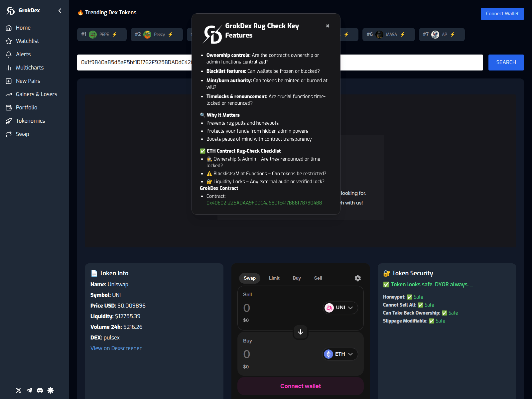532x399 pixels.
Task: Click the swap direction arrow button
Action: click(301, 332)
